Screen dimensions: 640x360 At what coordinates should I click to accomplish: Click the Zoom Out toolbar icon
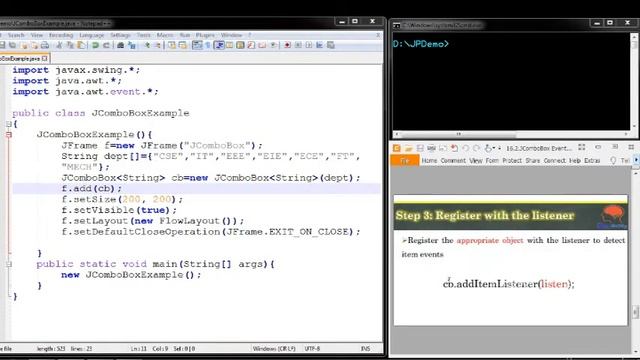(x=158, y=45)
